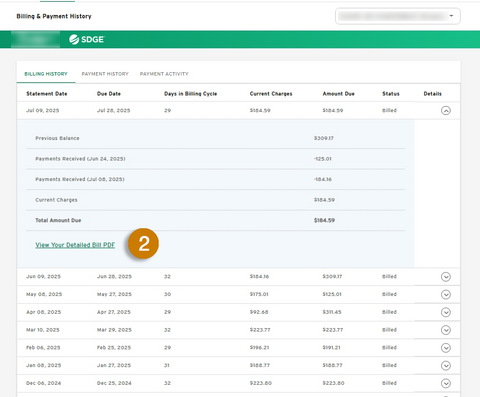This screenshot has width=480, height=397.
Task: Click the $311.45 amount due for April
Action: [332, 312]
